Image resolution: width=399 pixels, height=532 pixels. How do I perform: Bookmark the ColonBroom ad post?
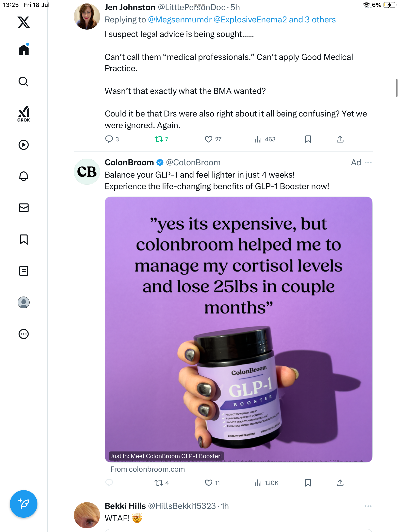[x=308, y=483]
